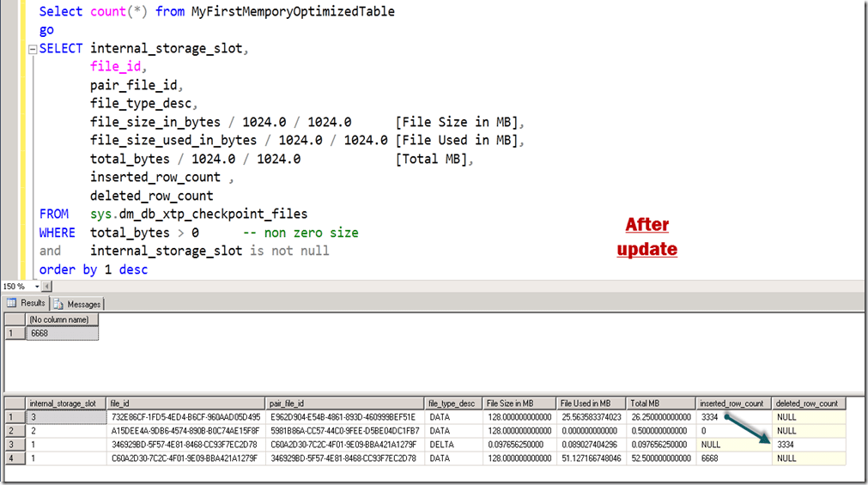Viewport: 868px width, 485px height.
Task: Select the (No column name) column header
Action: pyautogui.click(x=60, y=320)
